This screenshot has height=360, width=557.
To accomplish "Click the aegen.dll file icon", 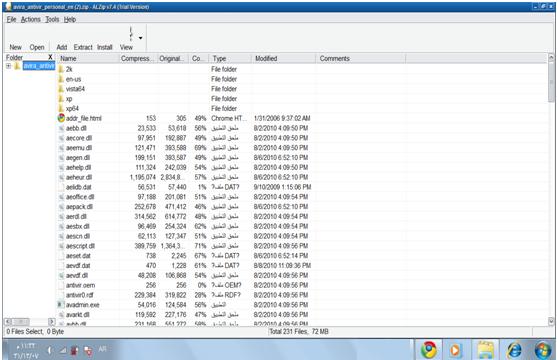I will point(61,158).
